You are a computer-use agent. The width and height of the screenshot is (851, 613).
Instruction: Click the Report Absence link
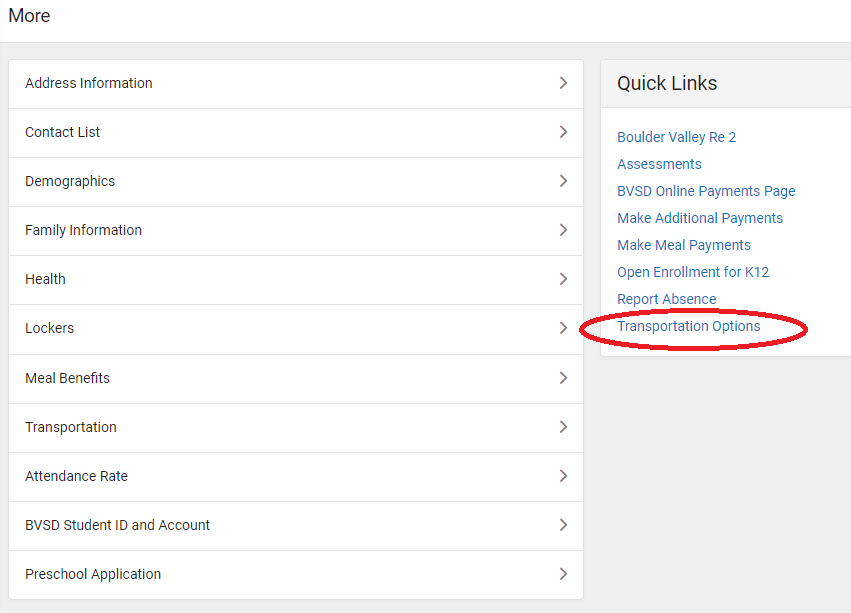[666, 299]
